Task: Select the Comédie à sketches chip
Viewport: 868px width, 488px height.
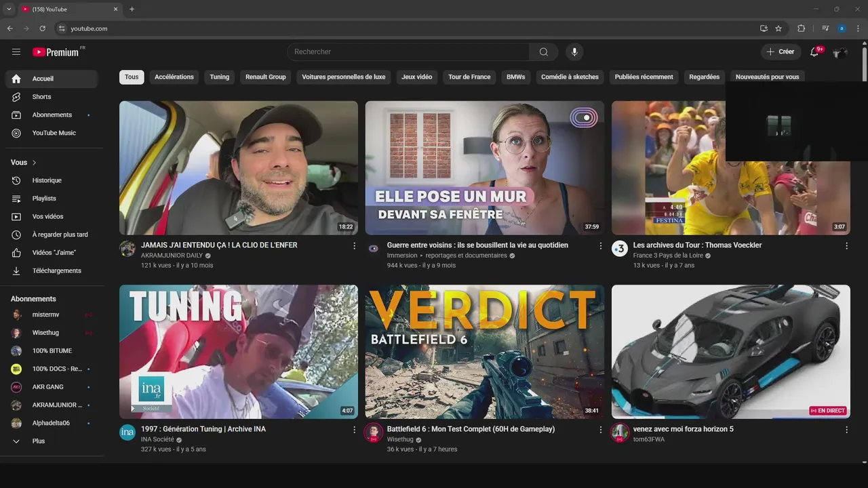Action: coord(570,77)
